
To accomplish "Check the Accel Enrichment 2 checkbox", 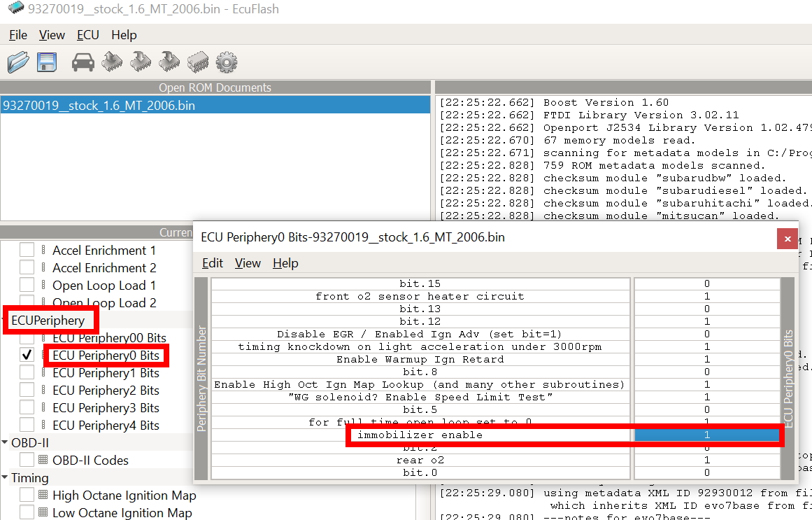I will [x=27, y=267].
